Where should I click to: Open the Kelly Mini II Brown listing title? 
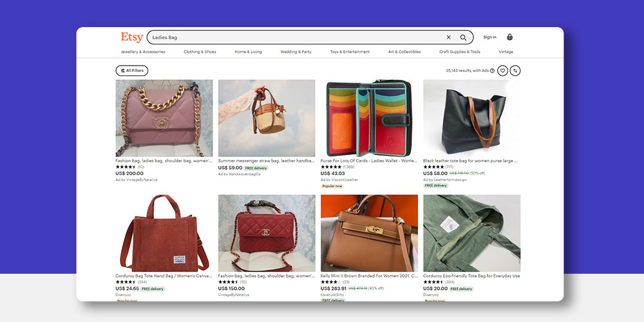coord(369,276)
